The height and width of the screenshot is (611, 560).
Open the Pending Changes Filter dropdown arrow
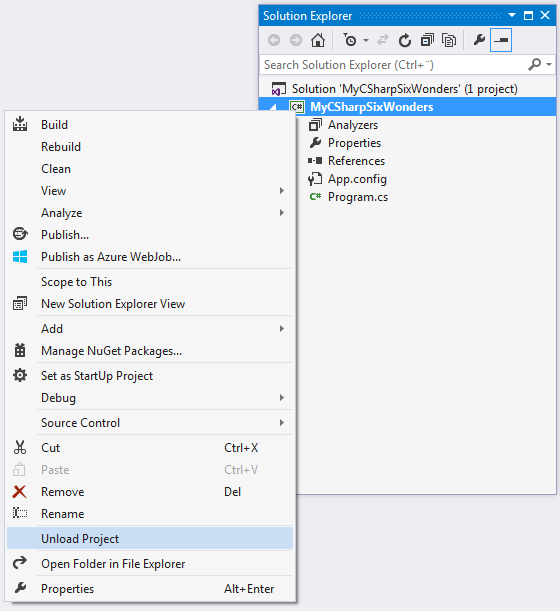366,40
